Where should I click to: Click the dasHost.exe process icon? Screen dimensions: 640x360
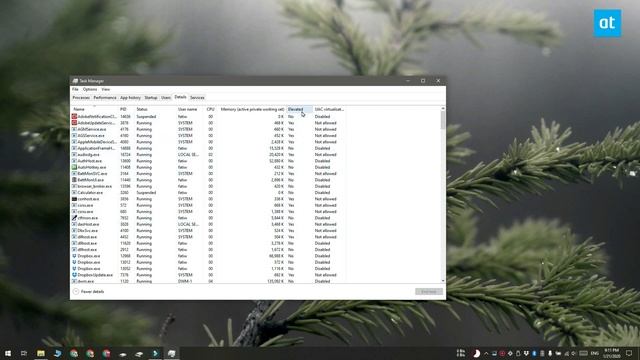pos(74,224)
